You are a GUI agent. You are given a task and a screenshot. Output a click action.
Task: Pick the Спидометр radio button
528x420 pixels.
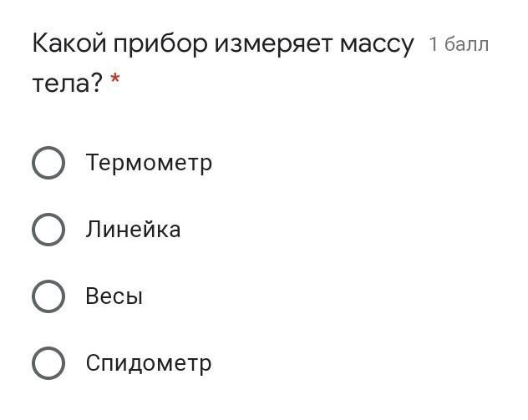[48, 363]
